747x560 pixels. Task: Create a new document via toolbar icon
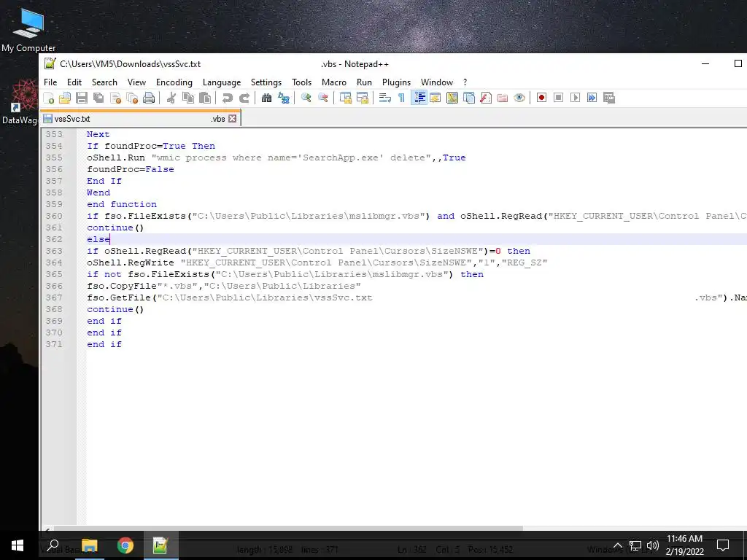coord(49,98)
